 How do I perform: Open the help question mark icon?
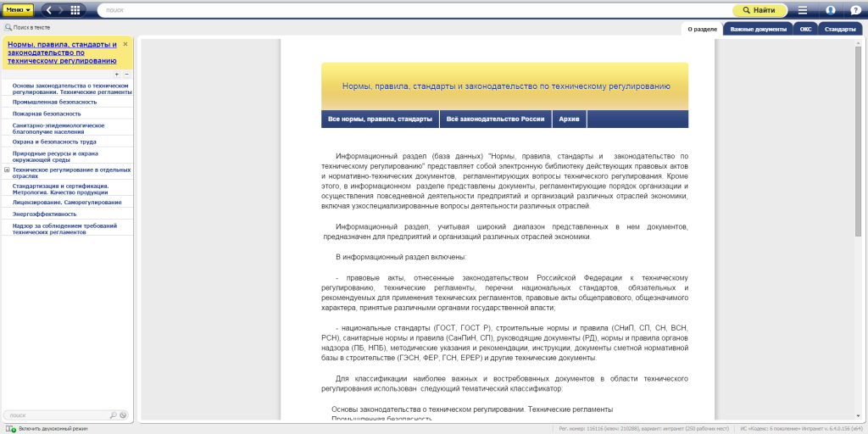click(855, 10)
